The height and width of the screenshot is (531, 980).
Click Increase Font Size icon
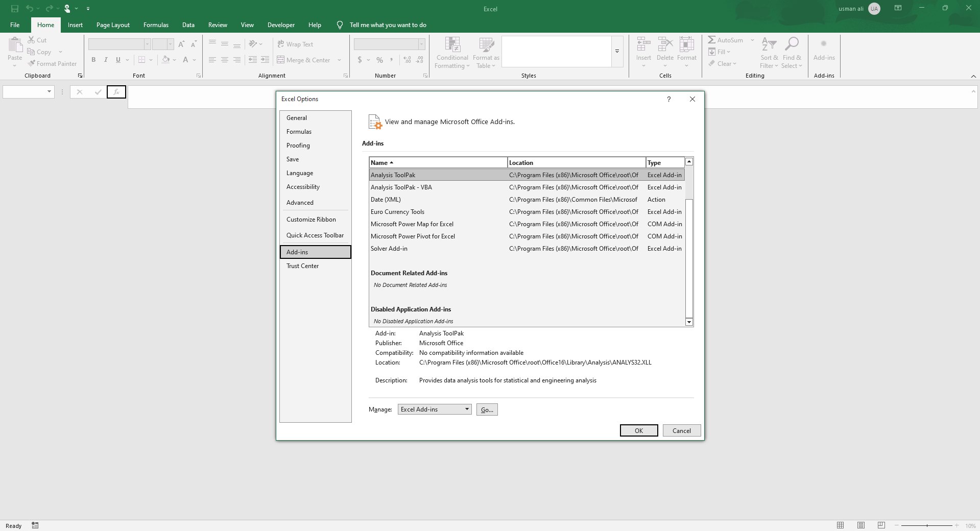(x=181, y=44)
